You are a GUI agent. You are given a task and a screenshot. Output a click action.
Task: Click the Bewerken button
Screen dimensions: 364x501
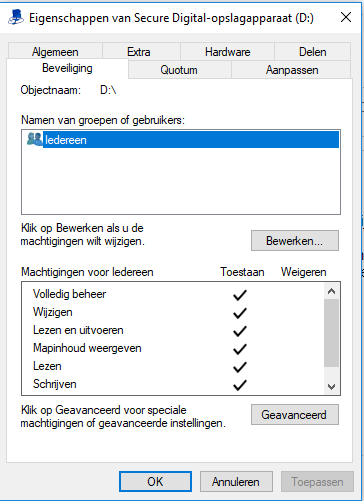pyautogui.click(x=295, y=240)
